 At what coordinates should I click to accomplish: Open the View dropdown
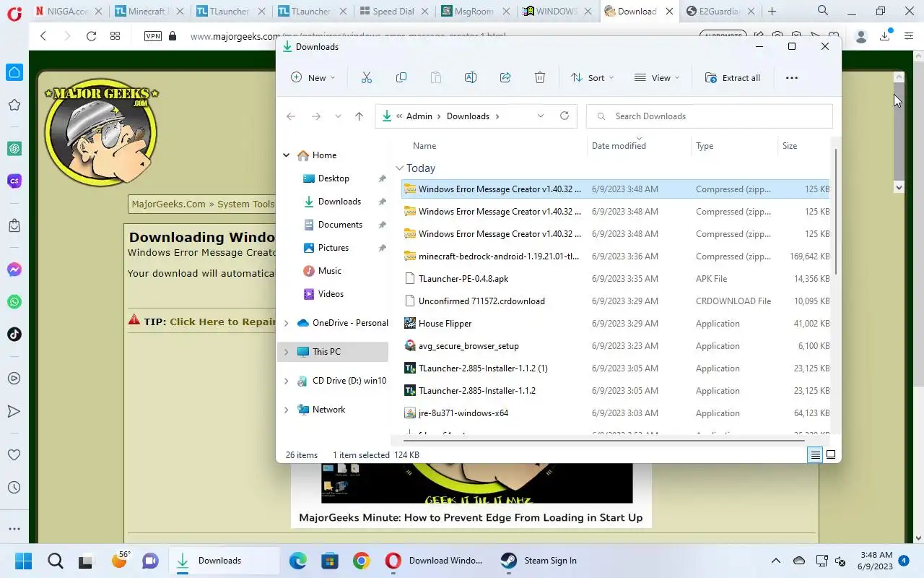tap(657, 78)
